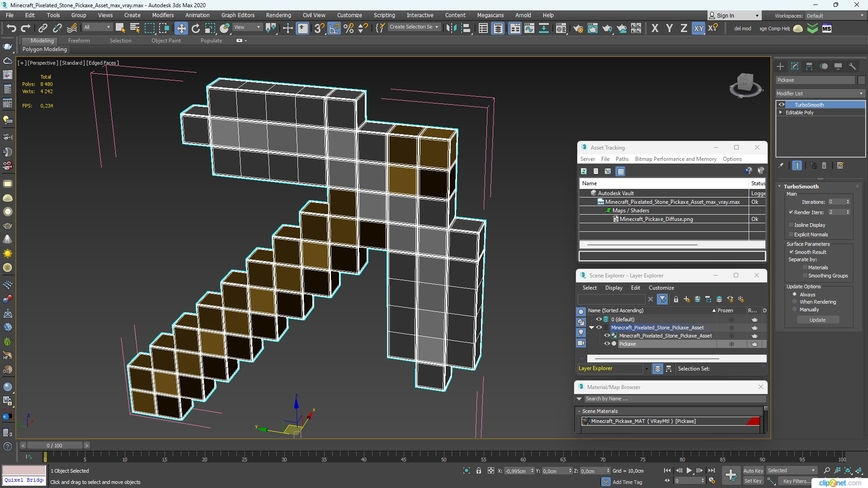
Task: Click Minecraft_Pickaxe_MAT material entry
Action: click(670, 421)
